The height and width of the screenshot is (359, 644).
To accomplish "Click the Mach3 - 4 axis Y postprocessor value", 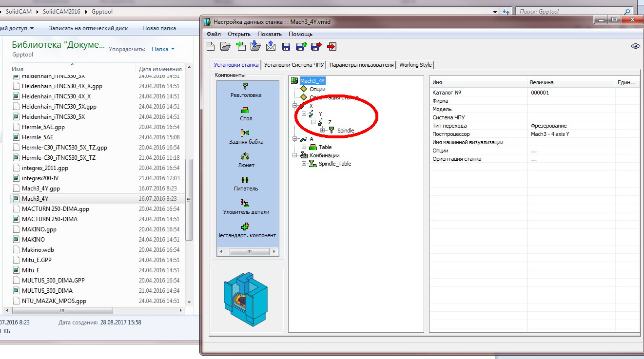I will (x=550, y=134).
